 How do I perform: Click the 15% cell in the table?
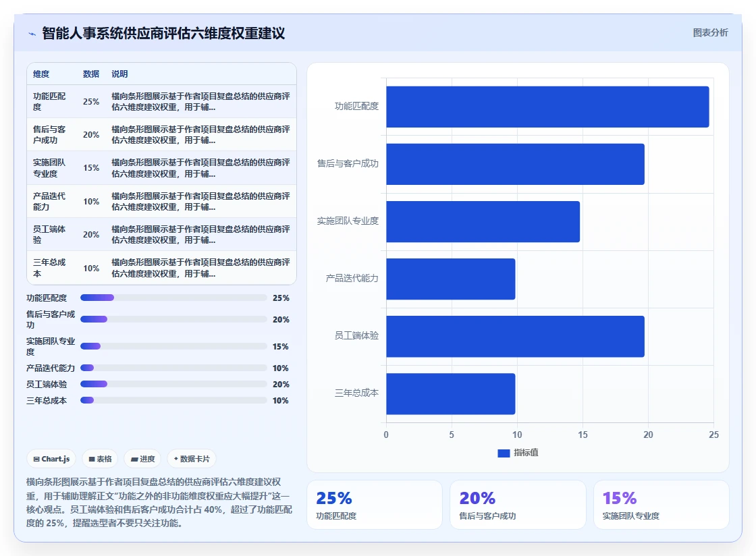coord(91,168)
